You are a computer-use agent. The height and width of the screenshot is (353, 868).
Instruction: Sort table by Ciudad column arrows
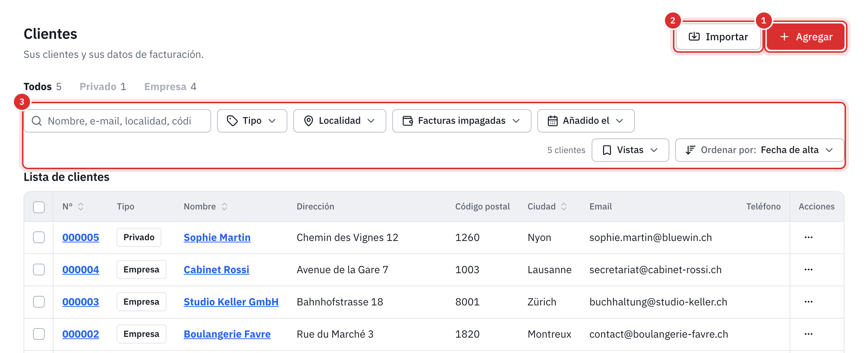[x=564, y=207]
